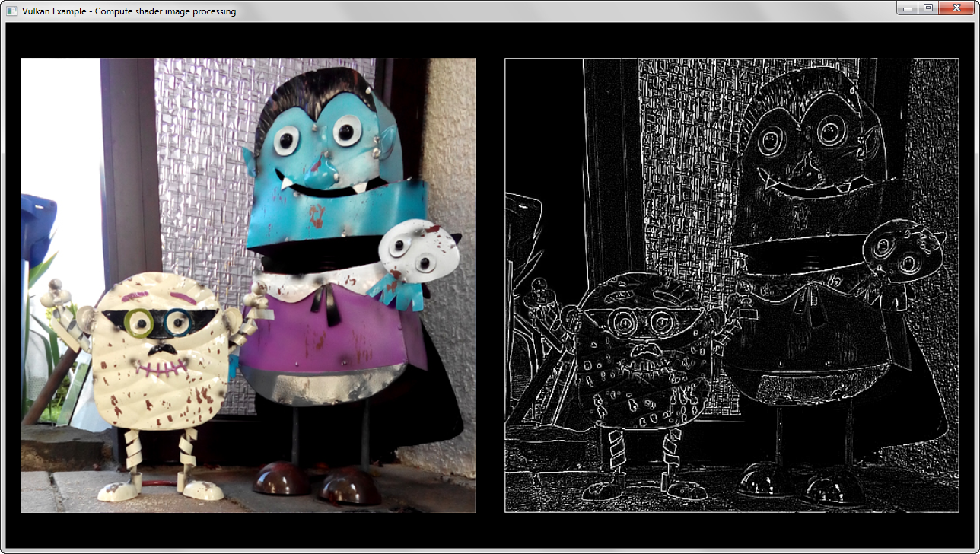The height and width of the screenshot is (554, 980).
Task: Click the Vulkan Example window title text
Action: click(x=129, y=11)
